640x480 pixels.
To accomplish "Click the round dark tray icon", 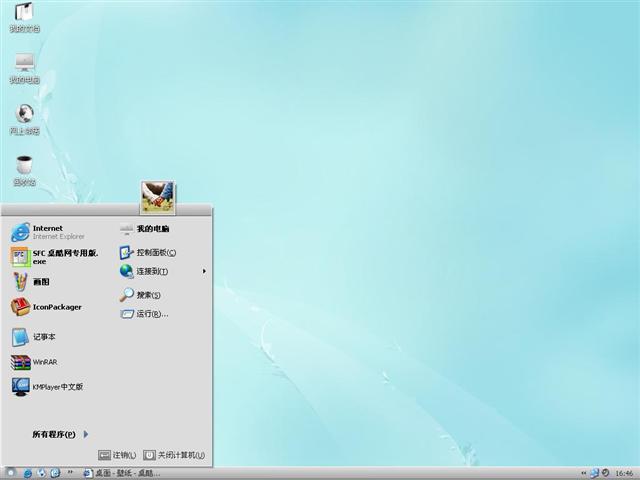I will [x=606, y=473].
